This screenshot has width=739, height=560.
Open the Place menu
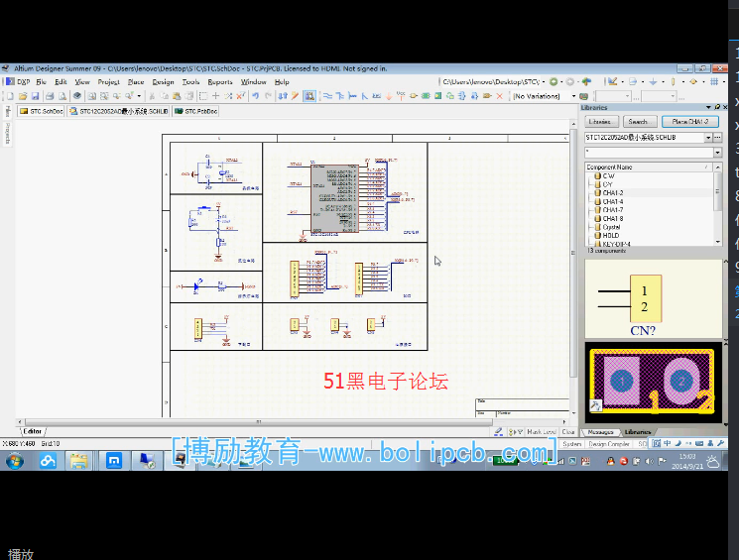[x=136, y=82]
